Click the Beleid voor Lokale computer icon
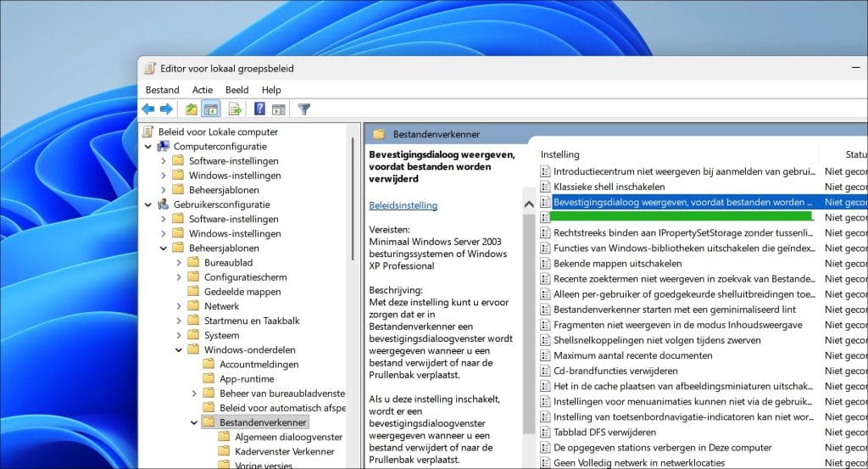The width and height of the screenshot is (868, 469). click(x=147, y=131)
